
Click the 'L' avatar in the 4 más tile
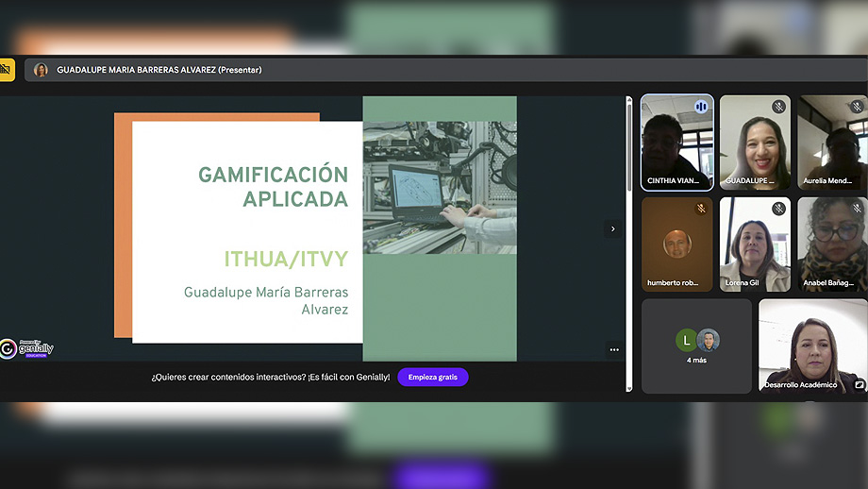click(686, 340)
